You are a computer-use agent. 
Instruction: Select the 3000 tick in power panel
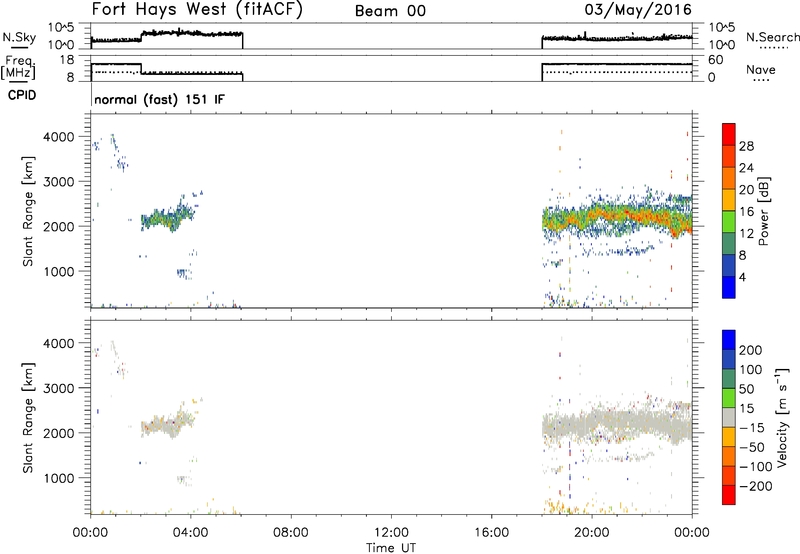click(x=59, y=182)
